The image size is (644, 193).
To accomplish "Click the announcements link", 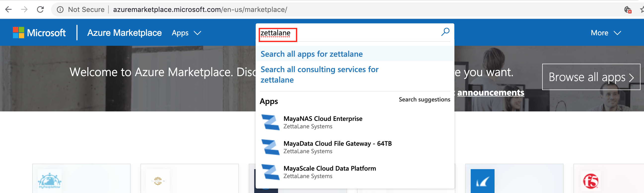I will click(491, 93).
